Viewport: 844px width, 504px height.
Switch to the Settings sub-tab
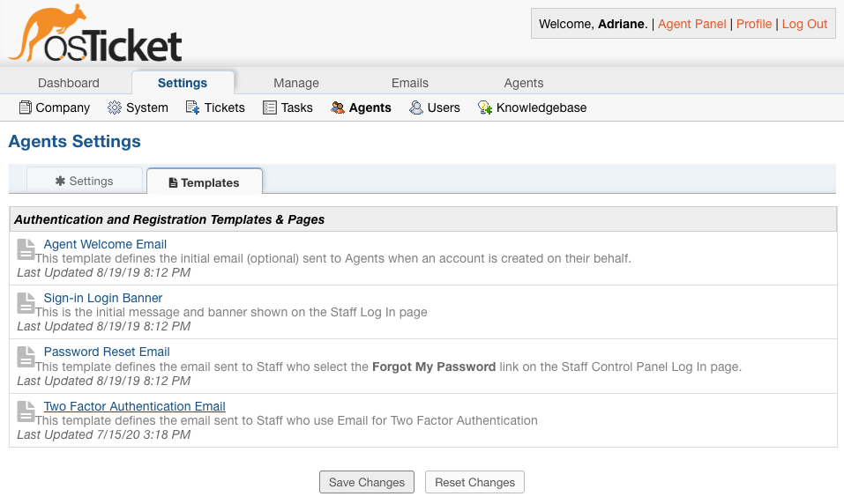[85, 181]
